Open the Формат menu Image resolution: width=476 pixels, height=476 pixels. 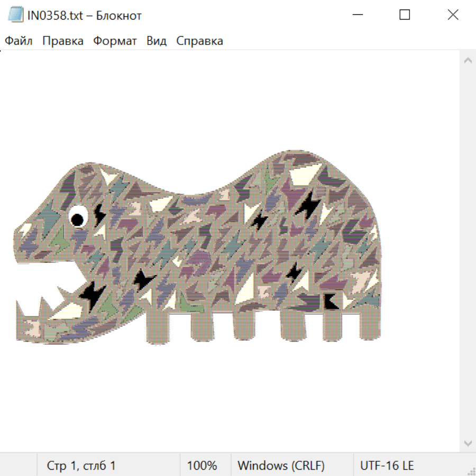point(115,41)
